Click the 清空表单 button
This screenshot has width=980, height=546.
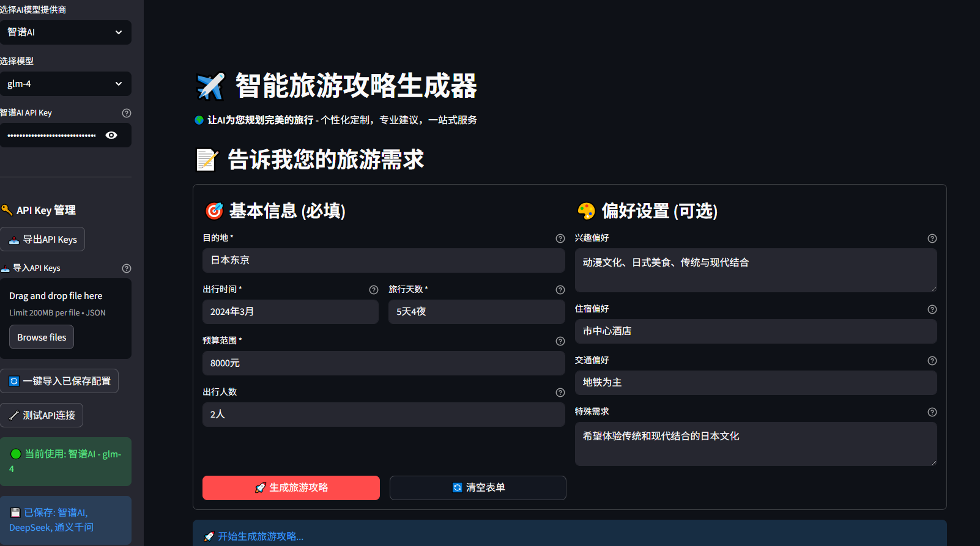pos(478,488)
